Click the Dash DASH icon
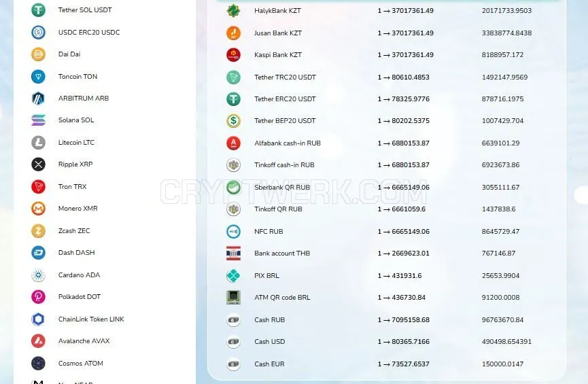Image resolution: width=588 pixels, height=384 pixels. click(x=38, y=253)
